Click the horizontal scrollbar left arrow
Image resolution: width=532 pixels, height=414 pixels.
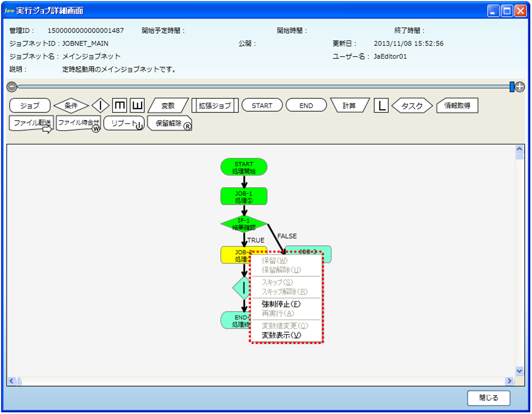pos(11,381)
